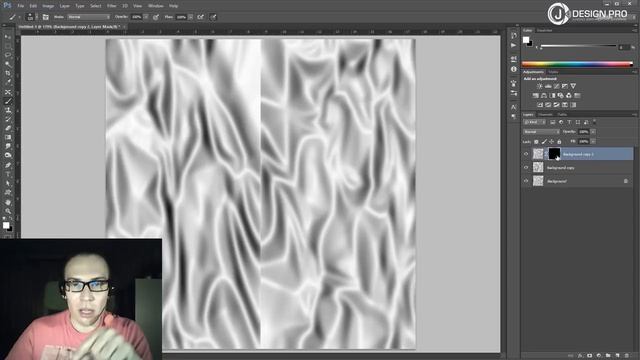
Task: Switch to the Channels tab
Action: (545, 115)
